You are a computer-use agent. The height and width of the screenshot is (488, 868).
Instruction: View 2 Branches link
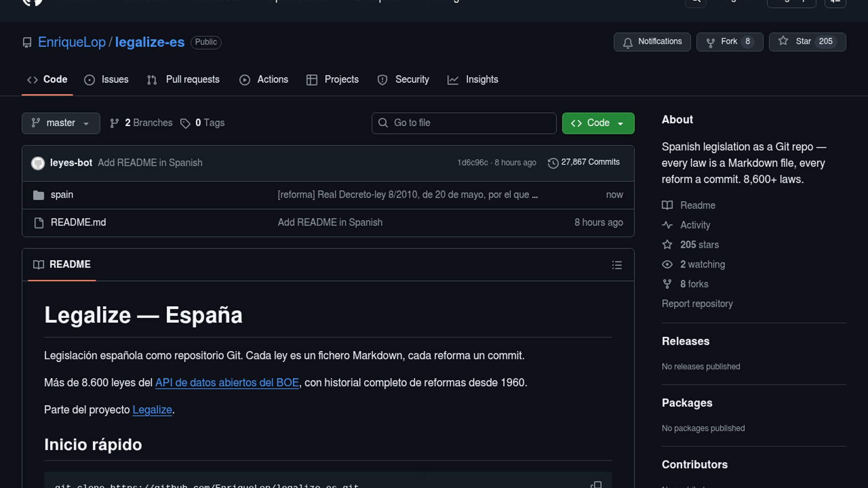pos(142,123)
